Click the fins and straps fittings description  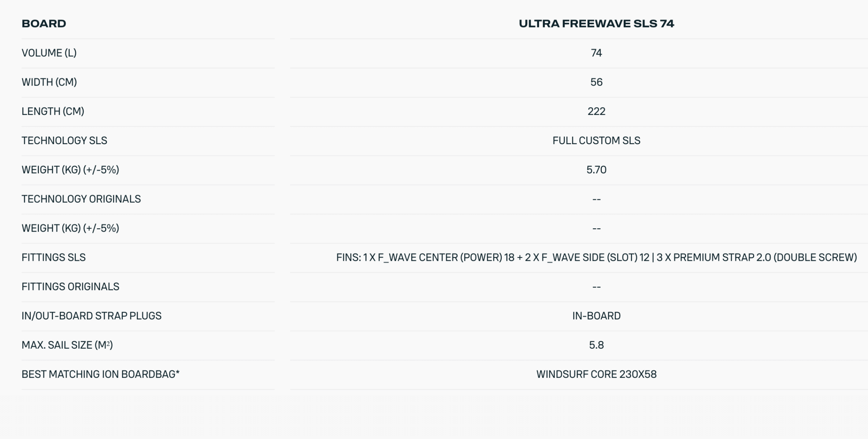point(596,258)
